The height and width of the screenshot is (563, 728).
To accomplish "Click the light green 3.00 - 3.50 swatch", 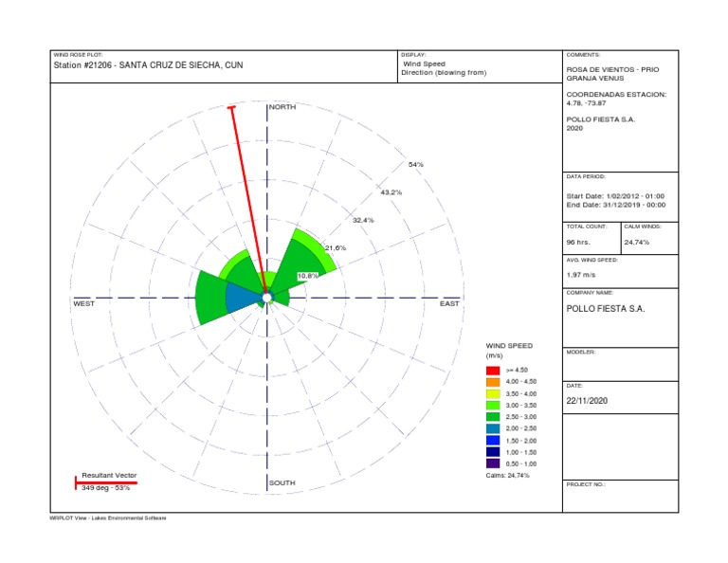I will click(493, 406).
